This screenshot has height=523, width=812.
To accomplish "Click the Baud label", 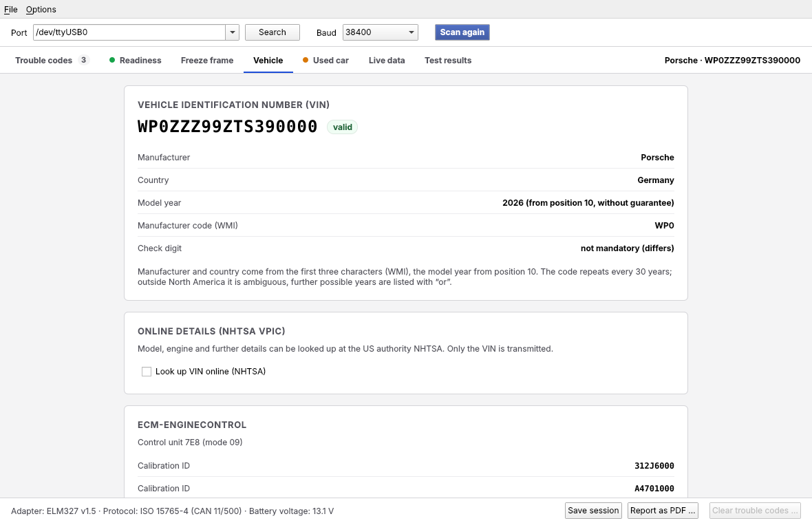I will point(326,32).
